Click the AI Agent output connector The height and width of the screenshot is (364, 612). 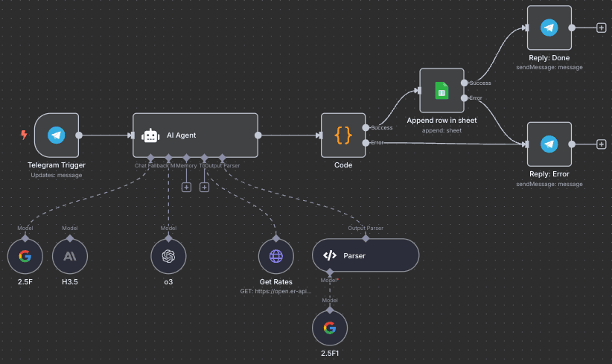pos(258,135)
